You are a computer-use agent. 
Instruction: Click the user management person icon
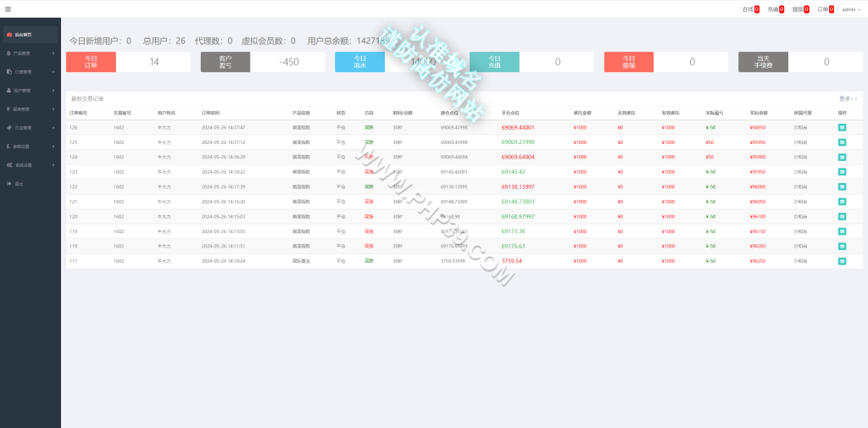click(x=8, y=90)
